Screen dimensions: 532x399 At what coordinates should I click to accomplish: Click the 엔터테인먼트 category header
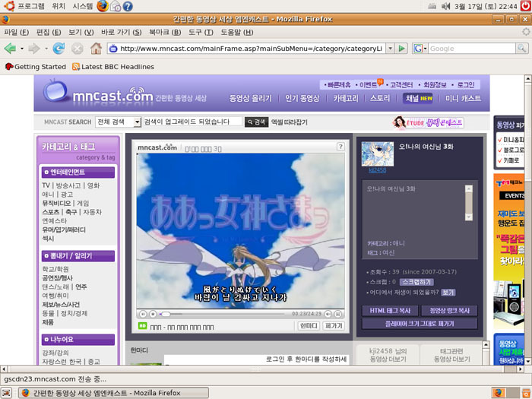coord(78,173)
